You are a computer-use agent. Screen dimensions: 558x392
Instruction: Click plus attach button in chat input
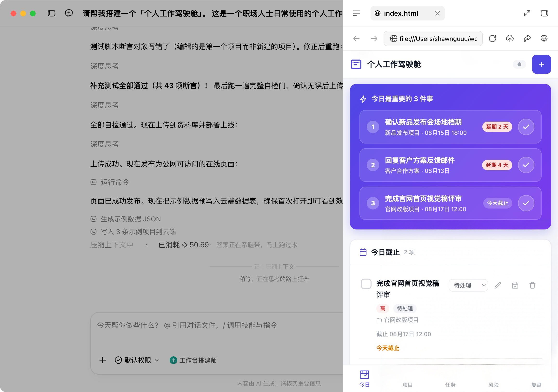click(103, 360)
